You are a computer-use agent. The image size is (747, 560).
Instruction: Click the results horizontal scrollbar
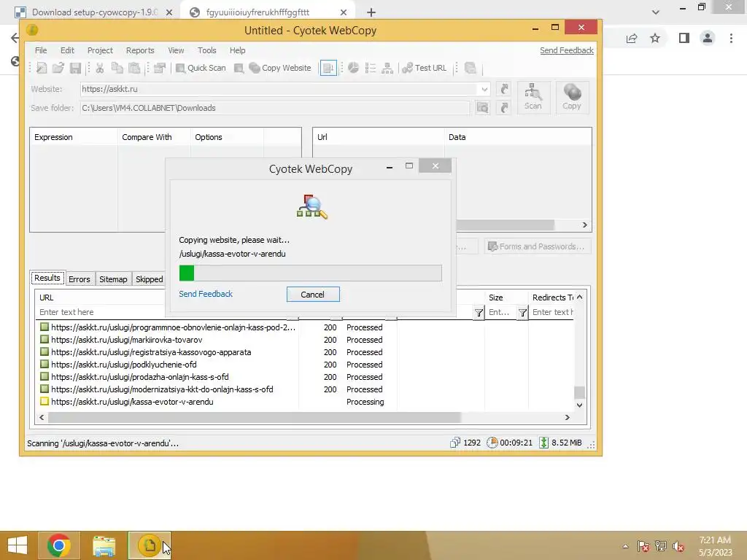pos(255,418)
